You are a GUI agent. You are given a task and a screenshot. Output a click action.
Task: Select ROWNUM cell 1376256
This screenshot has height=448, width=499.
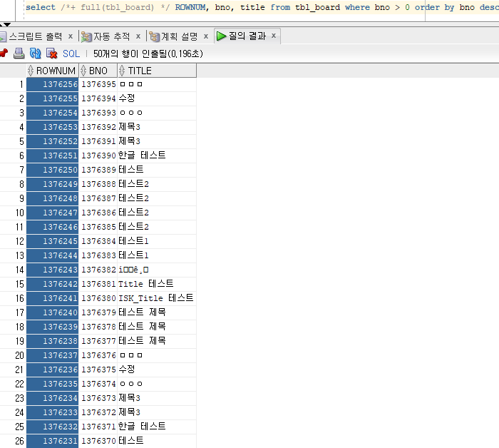[x=53, y=84]
